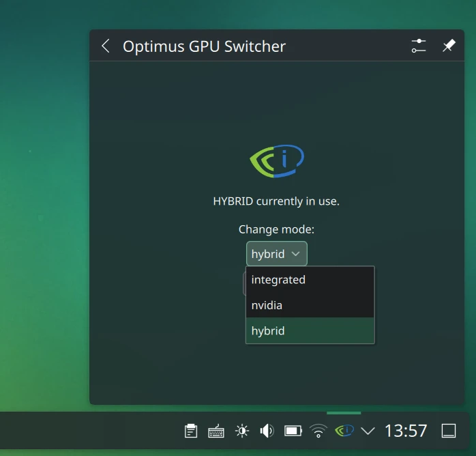Toggle the pin to keep the popup open
This screenshot has height=456, width=476.
coord(448,46)
